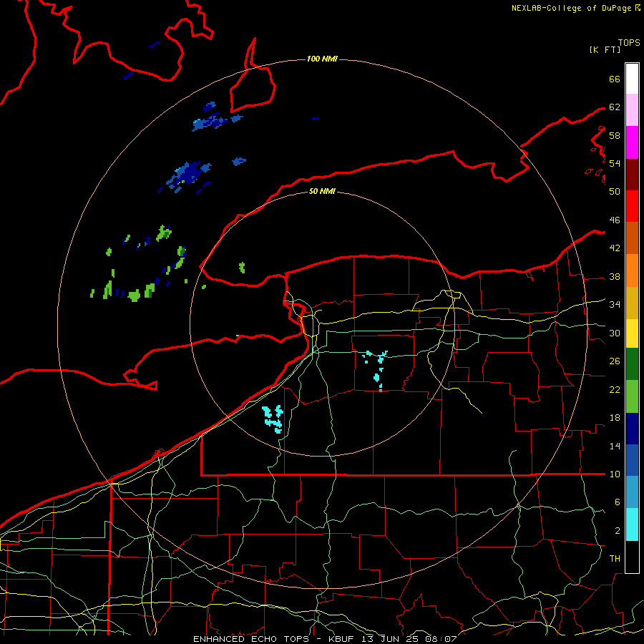Select the bright red legend color band
This screenshot has width=644, height=644.
[x=632, y=206]
